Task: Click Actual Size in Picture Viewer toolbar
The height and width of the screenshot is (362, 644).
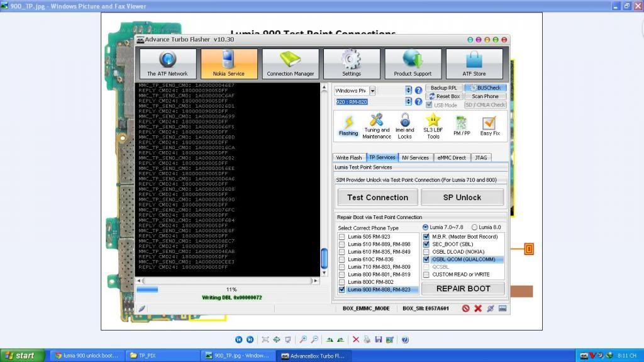Action: point(277,339)
